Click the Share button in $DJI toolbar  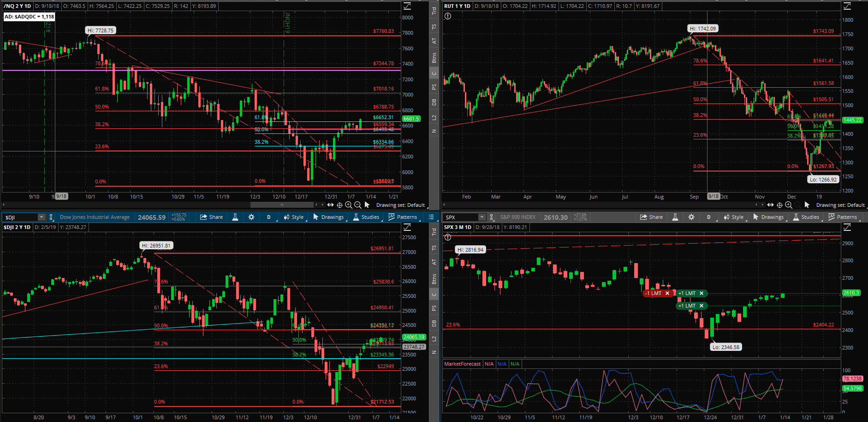tap(211, 217)
